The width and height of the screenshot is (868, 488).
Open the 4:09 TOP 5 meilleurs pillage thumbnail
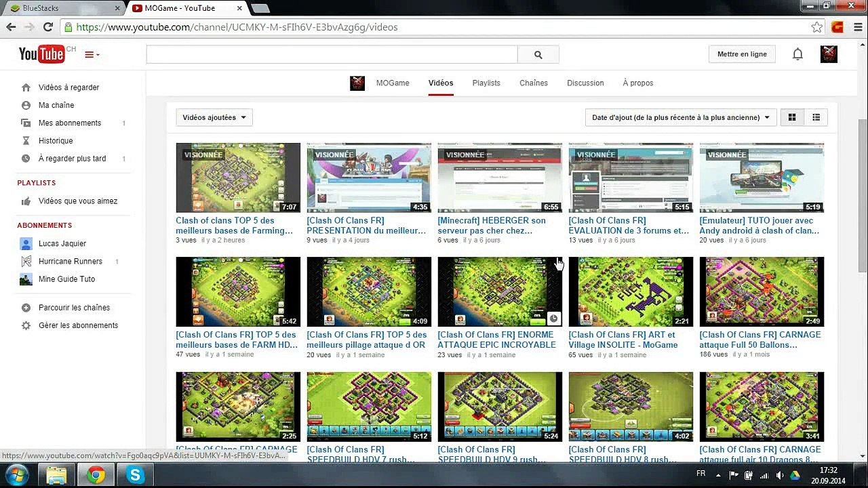click(369, 291)
